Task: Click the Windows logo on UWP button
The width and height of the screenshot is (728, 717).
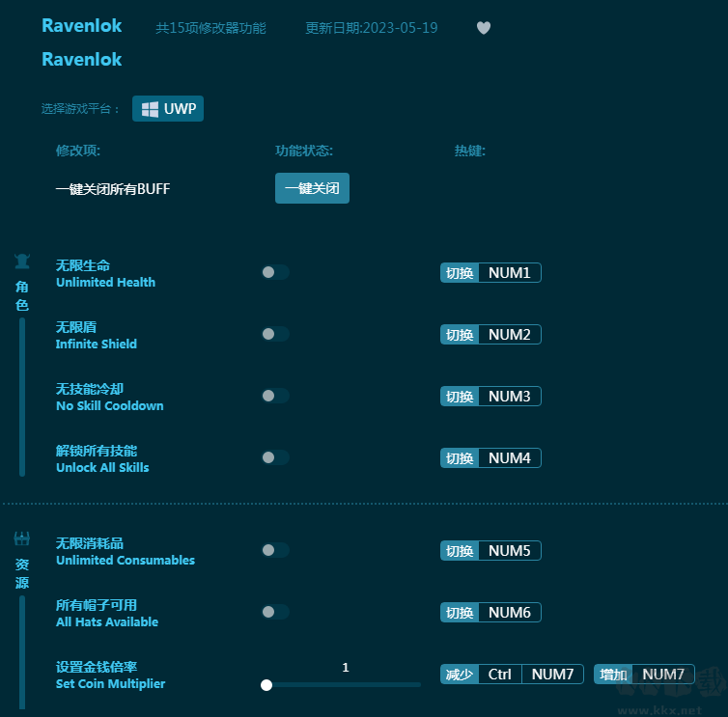Action: [x=150, y=109]
